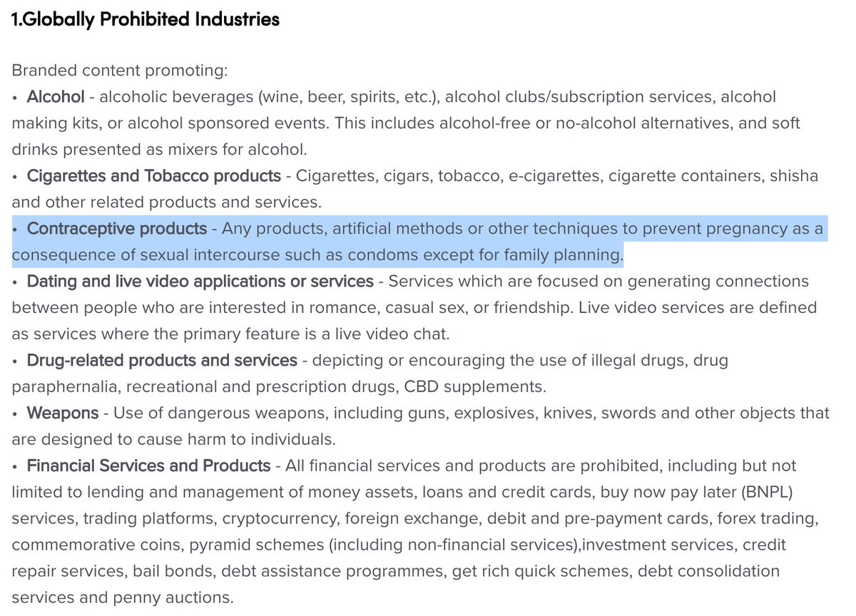
Task: Click the "Financial Services and Products" label
Action: pyautogui.click(x=149, y=466)
